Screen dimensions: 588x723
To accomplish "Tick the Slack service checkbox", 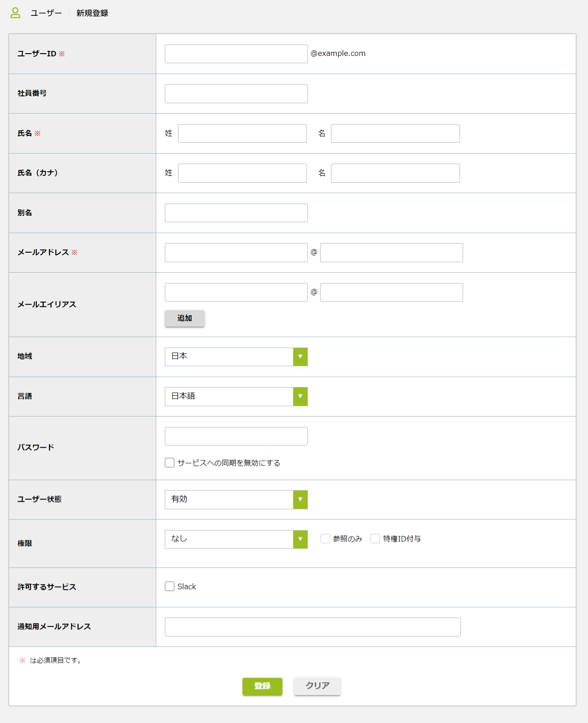I will point(170,586).
